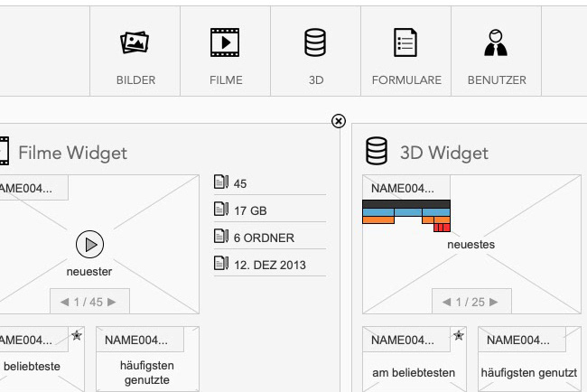Click the 3D Widget database icon

tap(377, 152)
